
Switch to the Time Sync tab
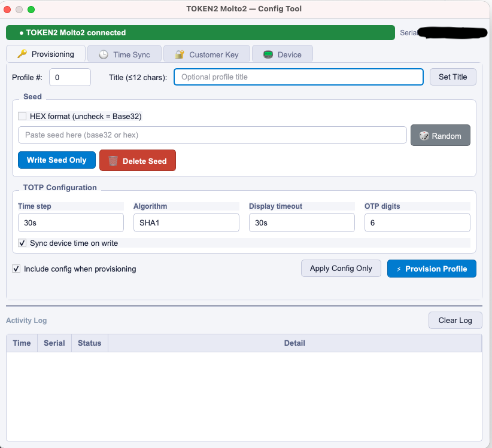(124, 54)
